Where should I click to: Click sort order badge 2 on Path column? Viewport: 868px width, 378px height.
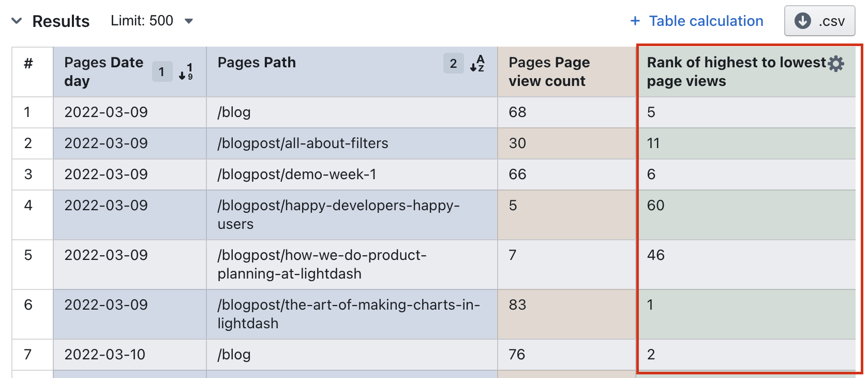pos(453,64)
